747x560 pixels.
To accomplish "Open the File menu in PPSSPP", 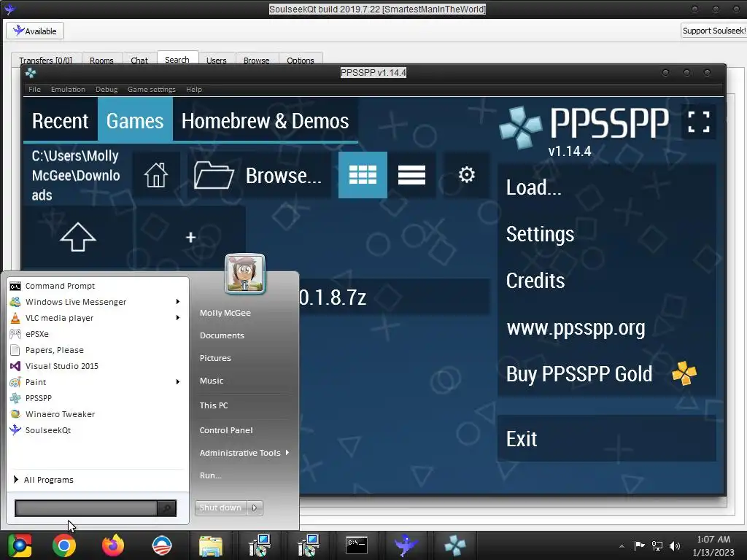I will (34, 89).
